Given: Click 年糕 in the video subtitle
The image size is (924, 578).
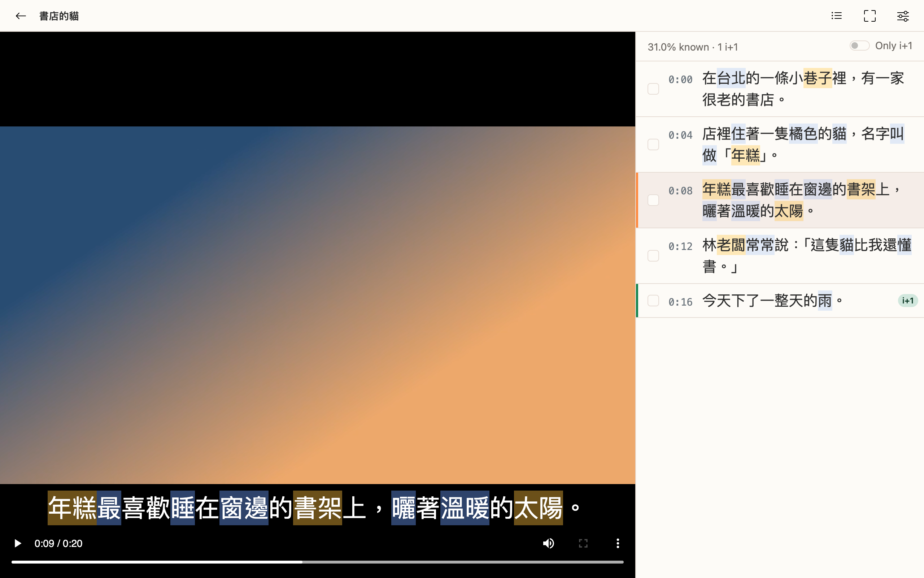Looking at the screenshot, I should click(x=72, y=508).
